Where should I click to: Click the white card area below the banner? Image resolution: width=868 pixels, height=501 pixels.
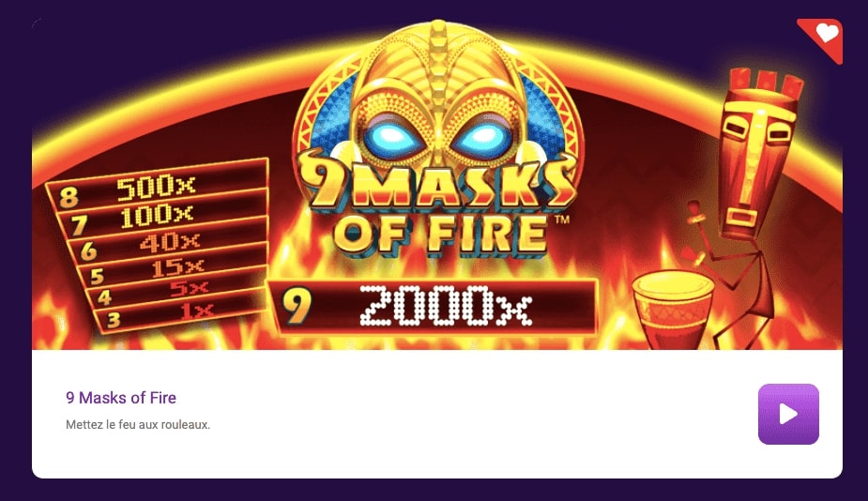point(437,414)
